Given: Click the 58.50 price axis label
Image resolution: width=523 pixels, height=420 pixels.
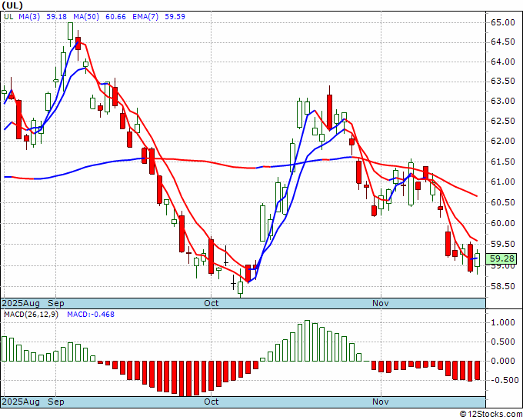Looking at the screenshot, I should tap(503, 287).
